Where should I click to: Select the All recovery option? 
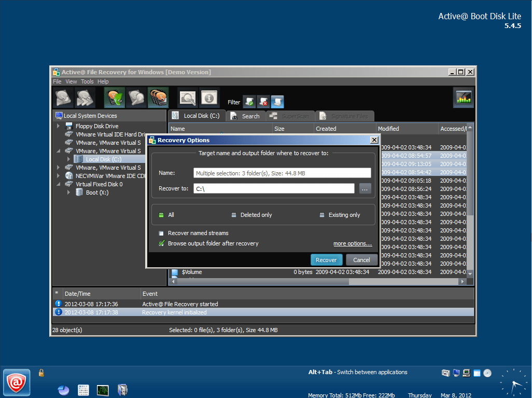pos(161,215)
